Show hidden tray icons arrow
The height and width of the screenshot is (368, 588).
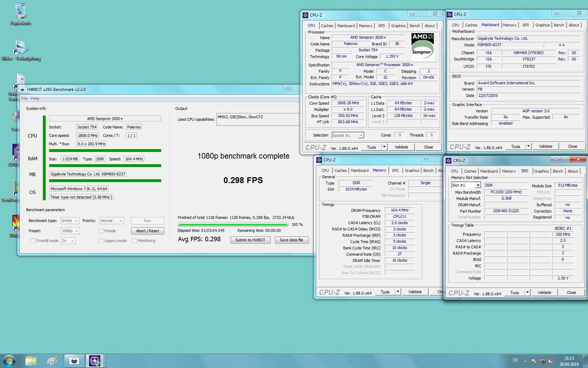525,361
